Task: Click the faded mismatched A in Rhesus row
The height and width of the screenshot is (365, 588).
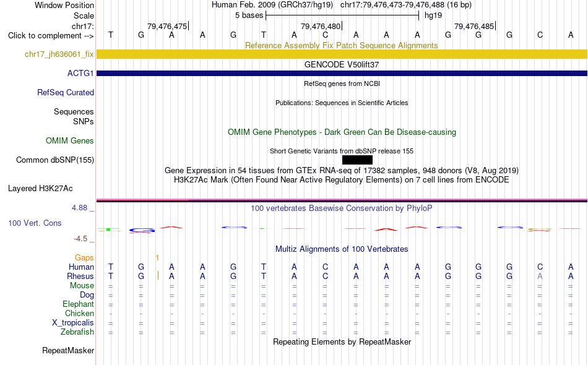Action: click(x=540, y=276)
